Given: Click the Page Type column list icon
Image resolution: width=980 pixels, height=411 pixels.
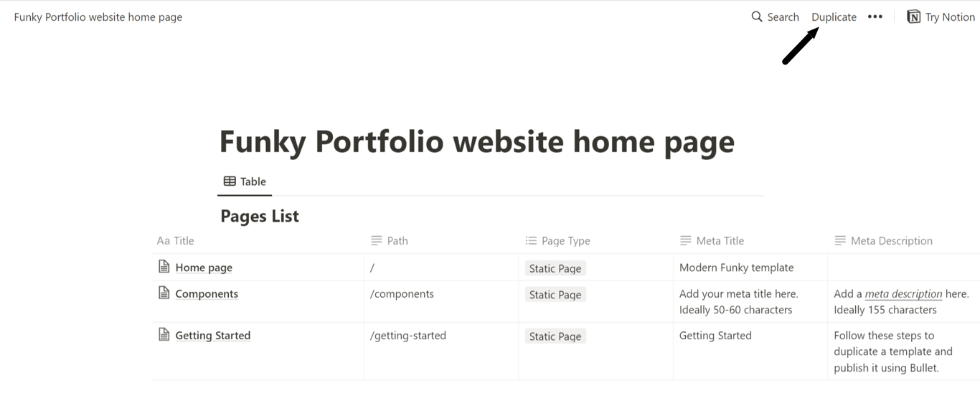Looking at the screenshot, I should point(531,241).
